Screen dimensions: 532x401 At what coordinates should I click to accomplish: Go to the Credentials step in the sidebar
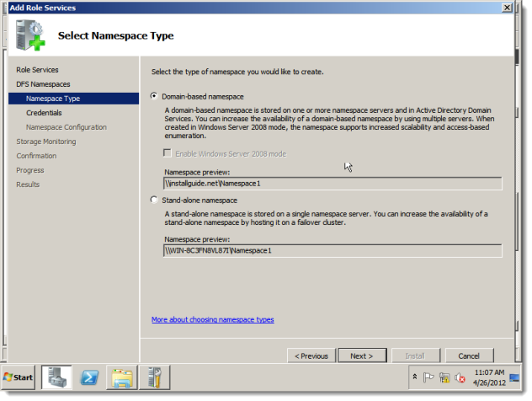coord(44,113)
